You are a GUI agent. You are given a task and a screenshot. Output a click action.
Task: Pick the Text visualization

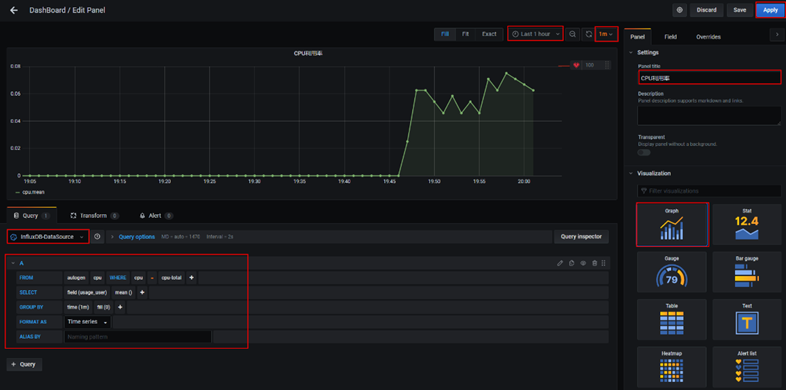click(747, 319)
